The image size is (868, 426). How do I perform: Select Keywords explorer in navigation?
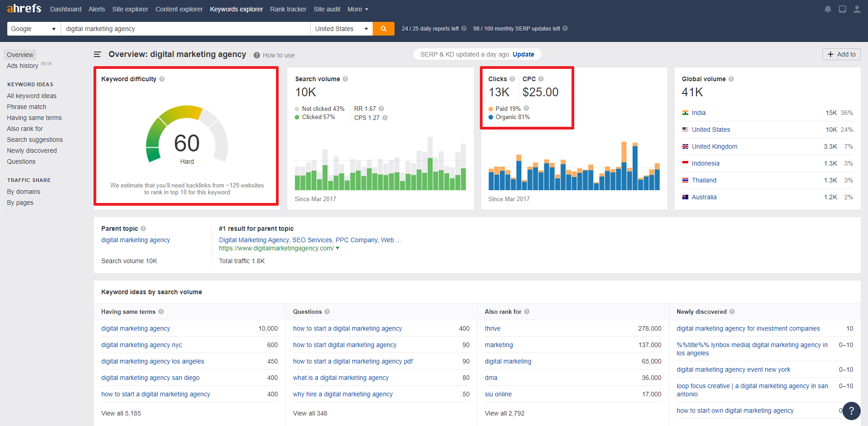pos(236,9)
